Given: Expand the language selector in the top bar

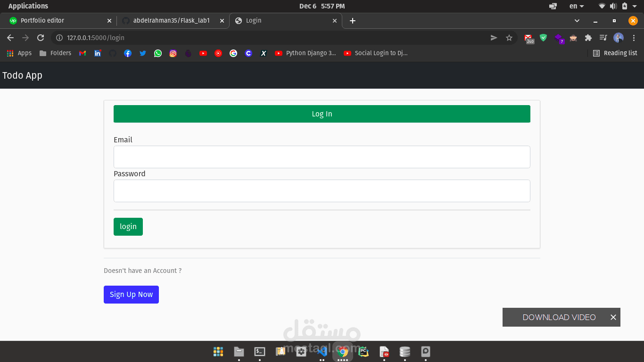Looking at the screenshot, I should [576, 6].
